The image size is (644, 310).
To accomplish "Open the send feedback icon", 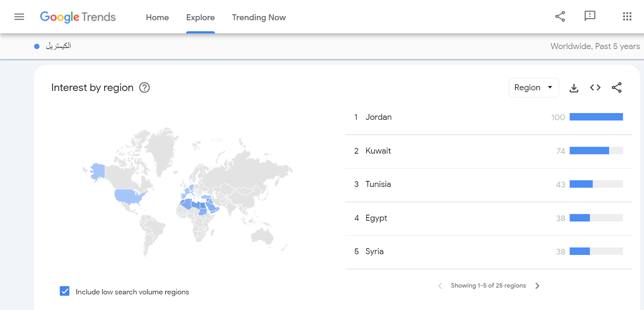I will point(590,16).
